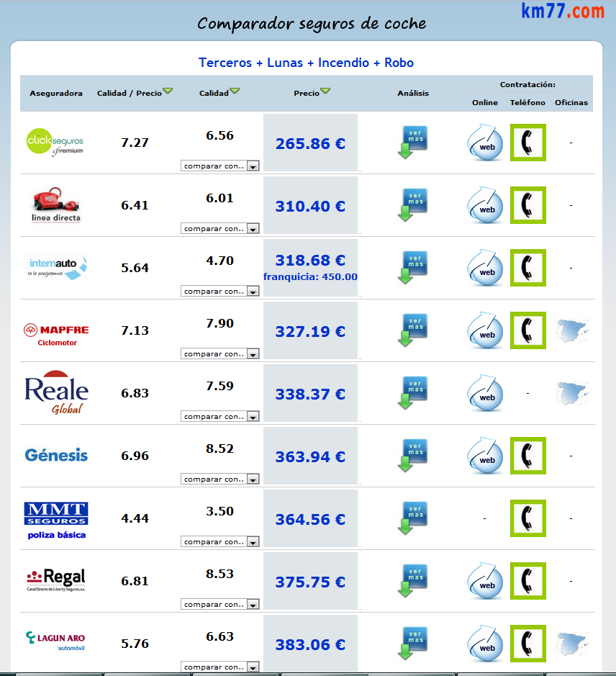Click 'ver mas' analysis icon for Génesis
This screenshot has width=616, height=676.
(x=413, y=455)
